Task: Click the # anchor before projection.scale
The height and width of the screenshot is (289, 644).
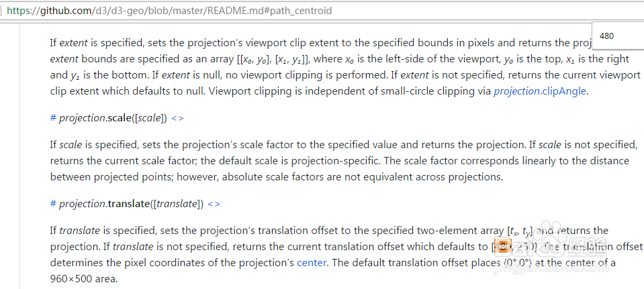Action: coord(52,119)
